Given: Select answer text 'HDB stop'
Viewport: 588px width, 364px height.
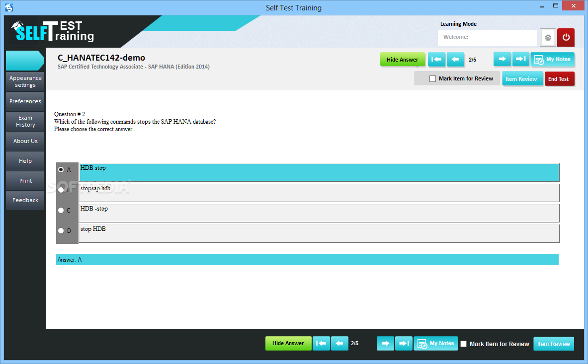Looking at the screenshot, I should click(93, 168).
